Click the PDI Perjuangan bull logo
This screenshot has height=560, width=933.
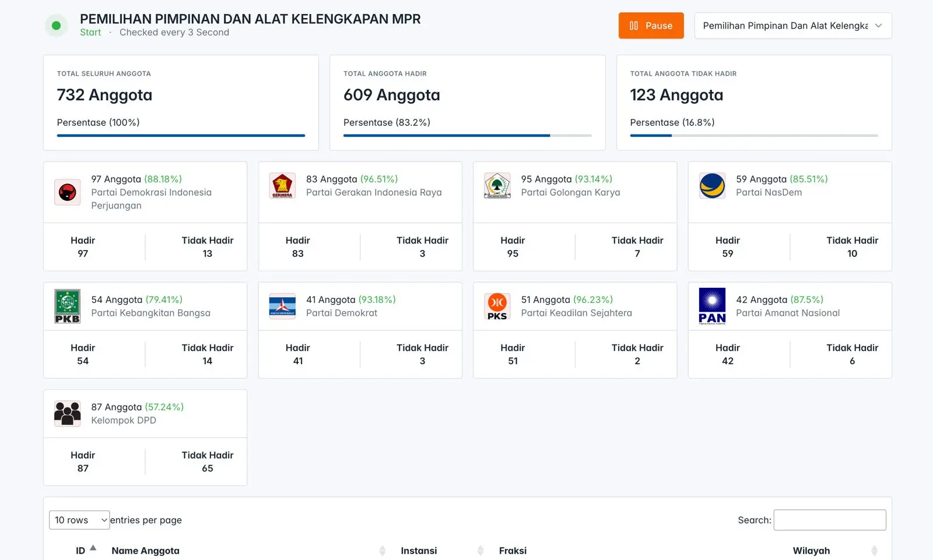pos(68,192)
